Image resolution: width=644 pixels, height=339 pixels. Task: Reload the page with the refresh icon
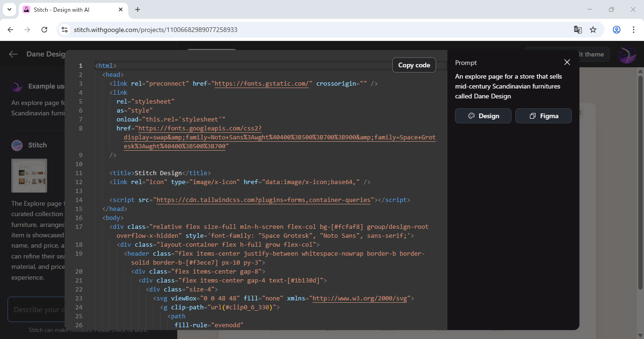pyautogui.click(x=44, y=30)
